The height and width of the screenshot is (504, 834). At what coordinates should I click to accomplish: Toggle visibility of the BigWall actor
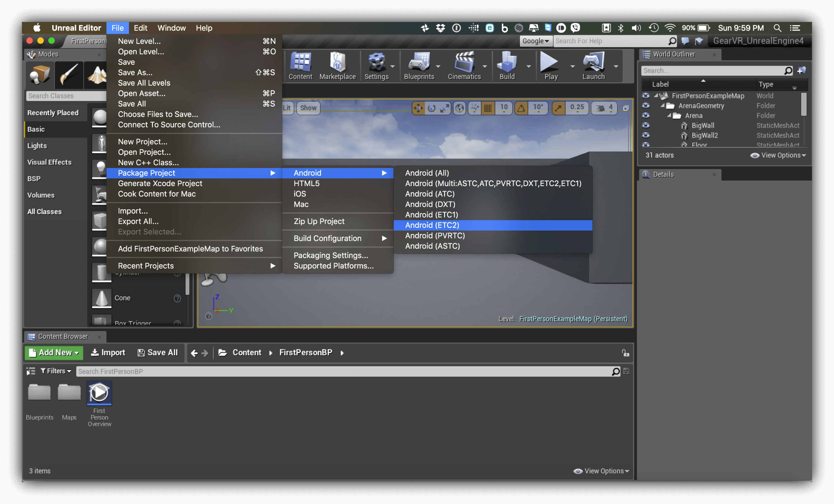pyautogui.click(x=645, y=126)
